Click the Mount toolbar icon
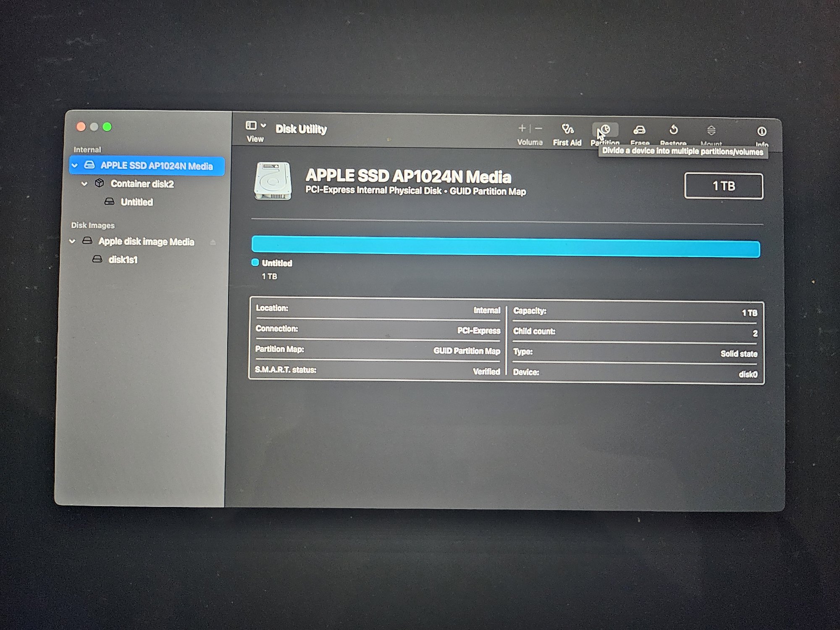840x630 pixels. pyautogui.click(x=711, y=131)
